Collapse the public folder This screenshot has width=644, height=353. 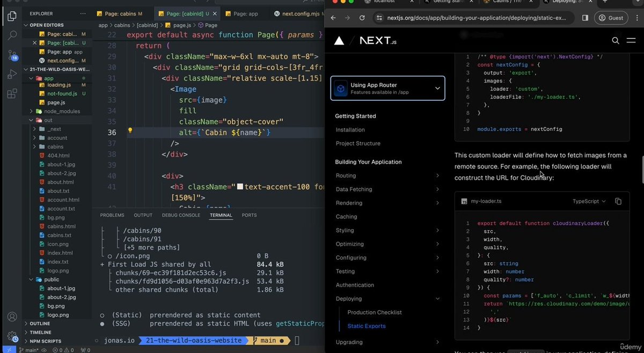point(52,280)
